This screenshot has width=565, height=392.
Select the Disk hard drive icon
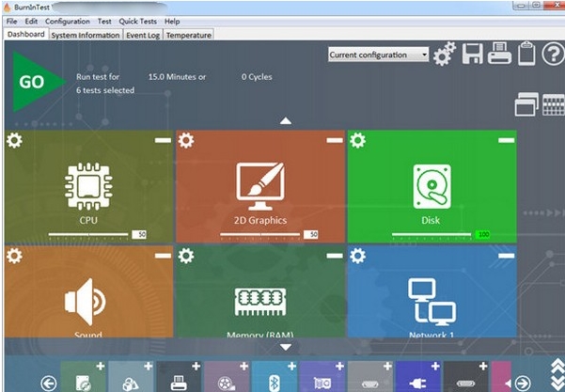click(432, 186)
